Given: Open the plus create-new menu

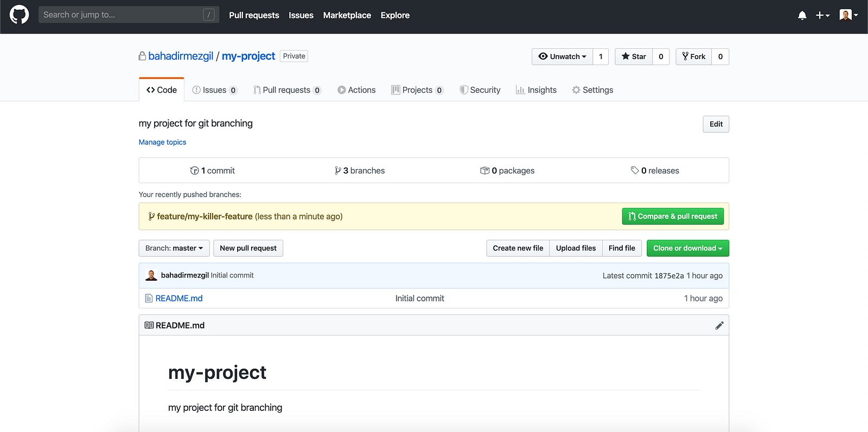Looking at the screenshot, I should (x=822, y=15).
